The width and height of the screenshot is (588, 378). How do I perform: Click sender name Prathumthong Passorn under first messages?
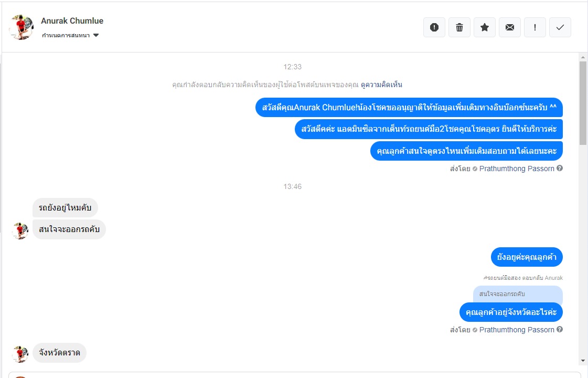516,169
